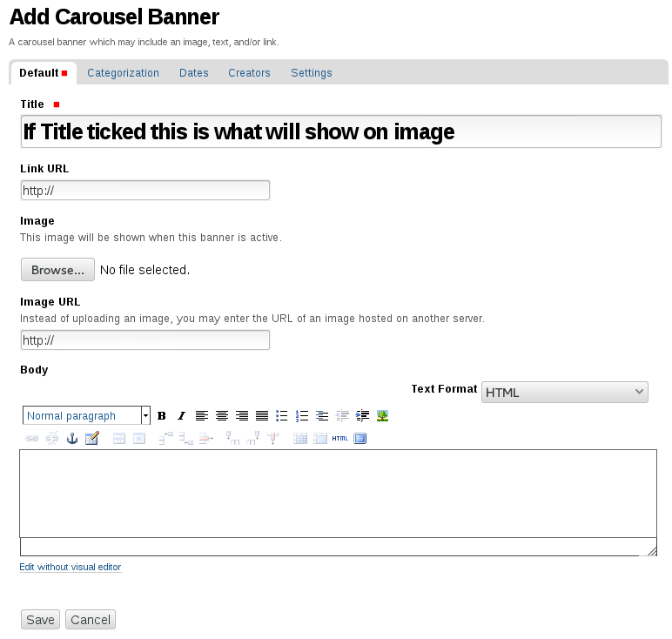Toggle italic formatting in body editor
Viewport: 672px width, 639px height.
[181, 416]
